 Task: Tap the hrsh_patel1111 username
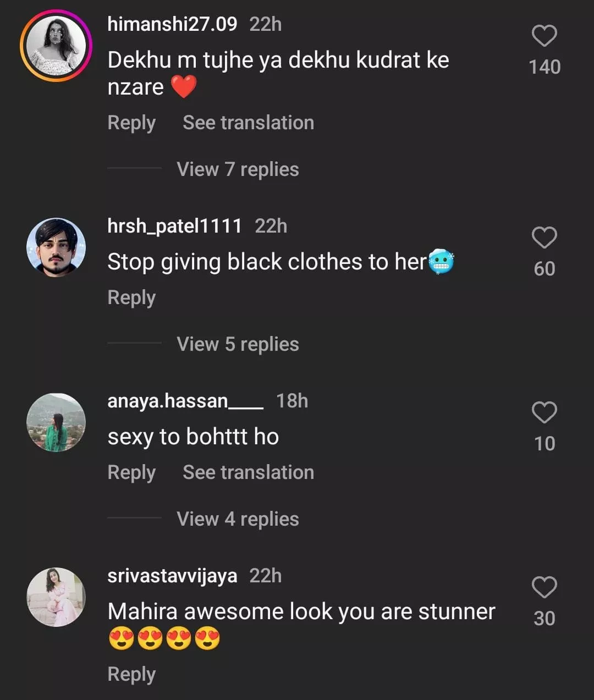pyautogui.click(x=174, y=226)
